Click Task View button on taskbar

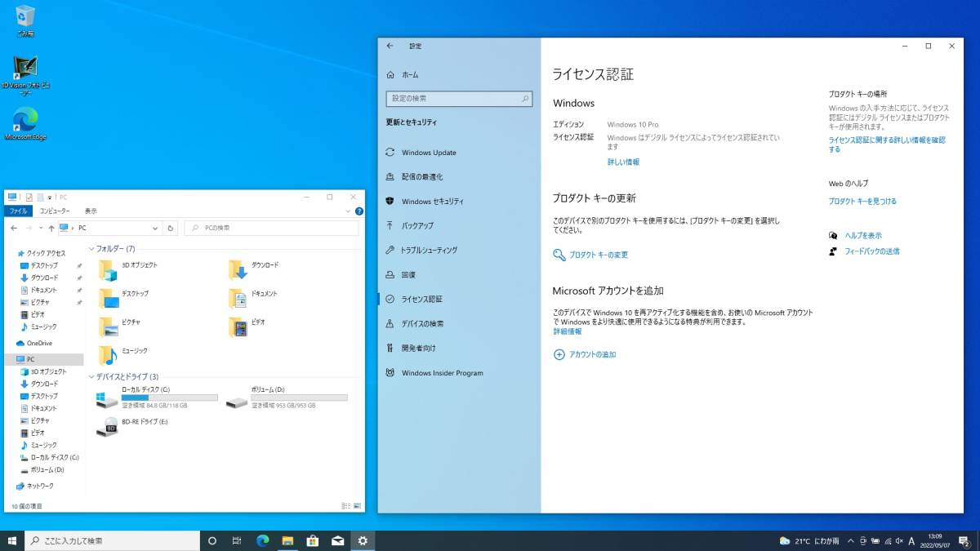tap(237, 540)
